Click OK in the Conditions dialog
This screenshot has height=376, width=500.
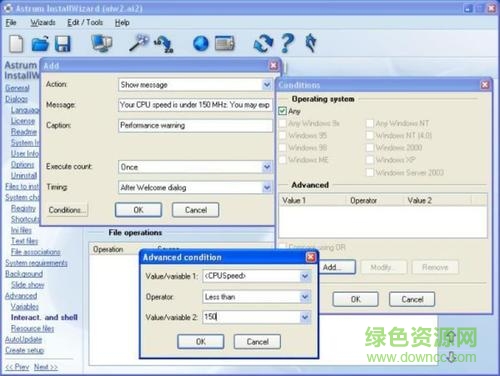[x=355, y=299]
